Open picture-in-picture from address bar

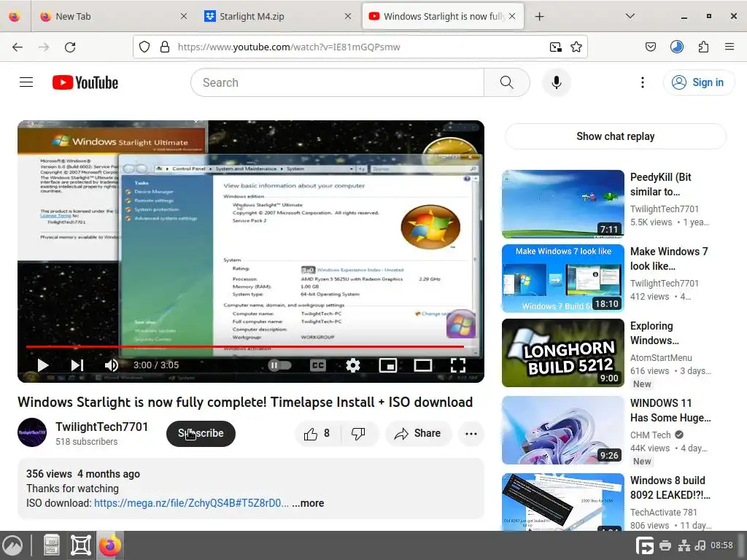pos(555,47)
